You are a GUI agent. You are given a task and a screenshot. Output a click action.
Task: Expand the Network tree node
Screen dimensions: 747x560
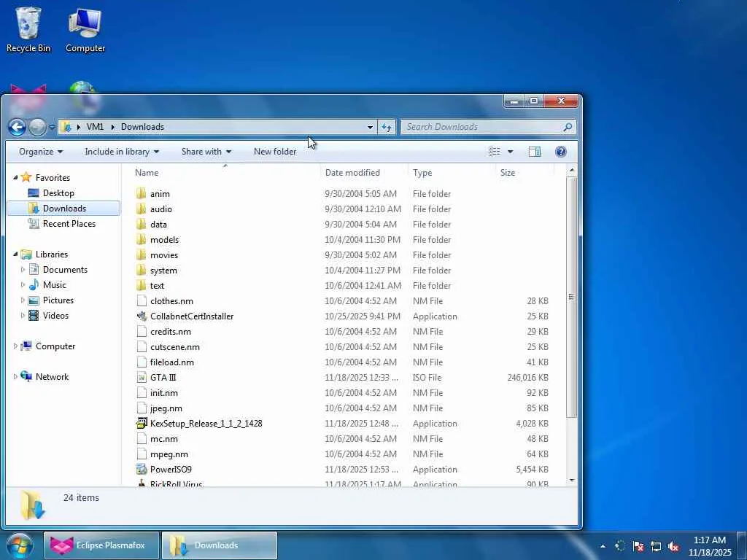pos(15,377)
